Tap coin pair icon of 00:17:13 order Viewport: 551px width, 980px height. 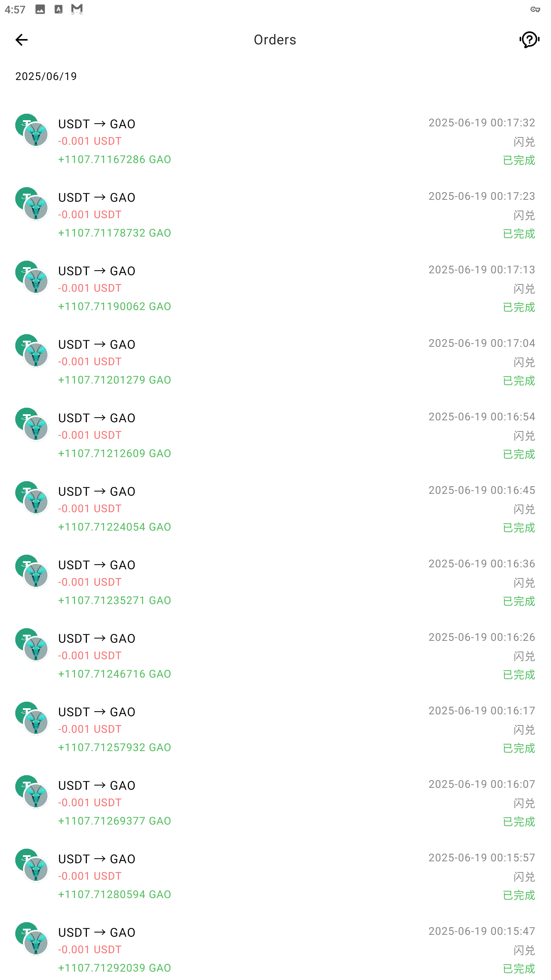tap(32, 278)
